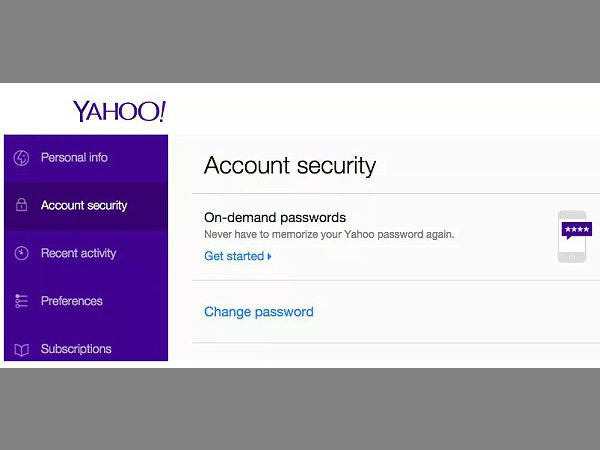Click the Account security lock icon
Viewport: 600px width, 450px height.
(x=21, y=206)
